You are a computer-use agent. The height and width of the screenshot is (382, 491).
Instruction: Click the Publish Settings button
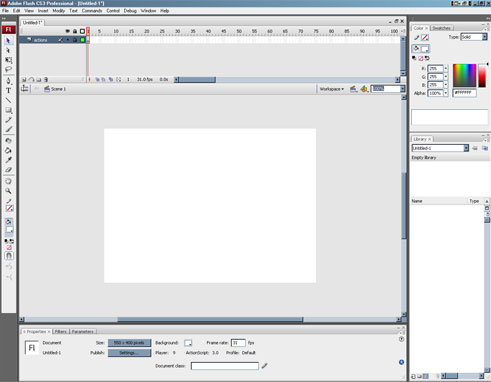point(129,353)
